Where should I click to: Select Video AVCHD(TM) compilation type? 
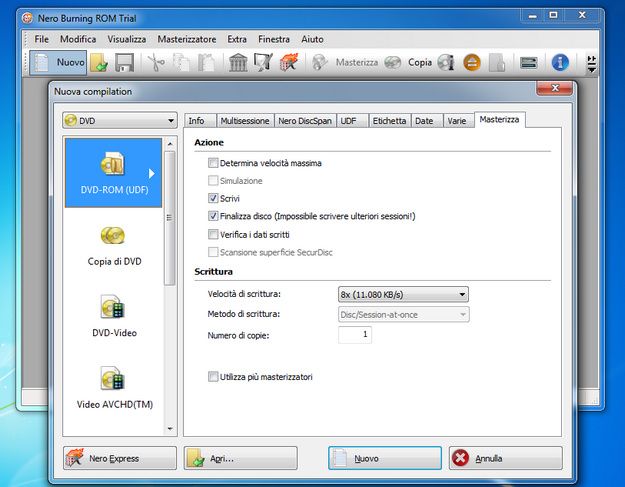[114, 388]
